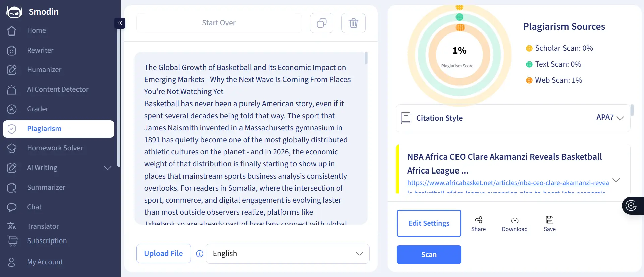Open the English language dropdown
Image resolution: width=644 pixels, height=277 pixels.
pyautogui.click(x=287, y=254)
